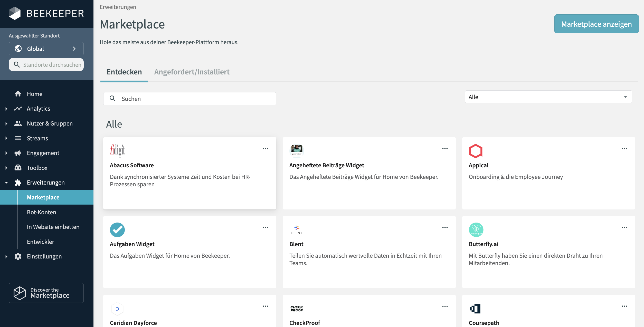Click the Butterfly.ai logo icon

pyautogui.click(x=476, y=229)
